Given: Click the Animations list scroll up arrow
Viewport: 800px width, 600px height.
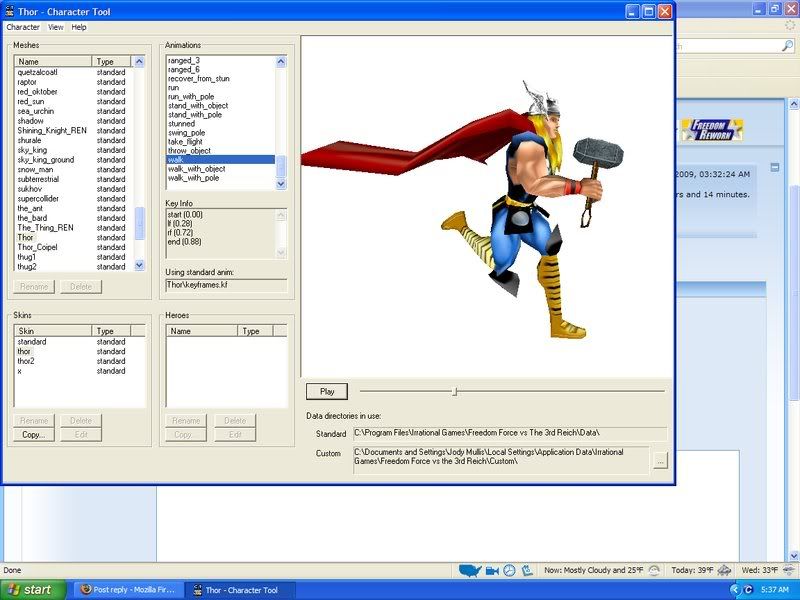Looking at the screenshot, I should (x=281, y=62).
